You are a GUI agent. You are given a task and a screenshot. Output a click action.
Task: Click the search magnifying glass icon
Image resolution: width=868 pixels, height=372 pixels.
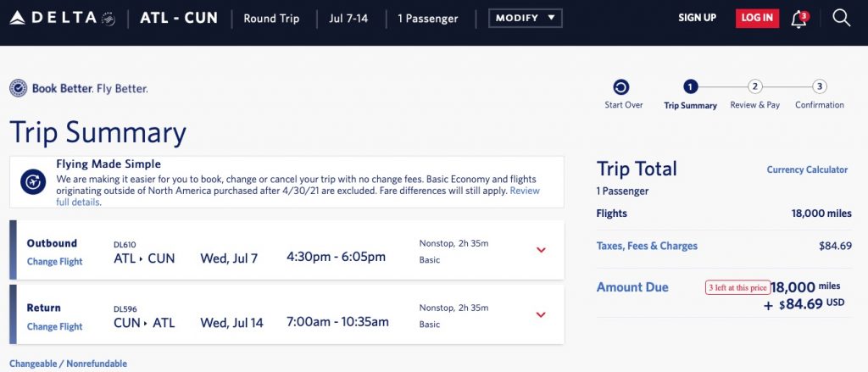(x=841, y=18)
